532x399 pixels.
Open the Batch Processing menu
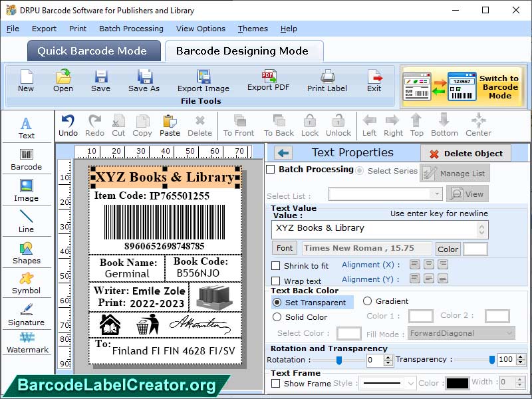131,29
